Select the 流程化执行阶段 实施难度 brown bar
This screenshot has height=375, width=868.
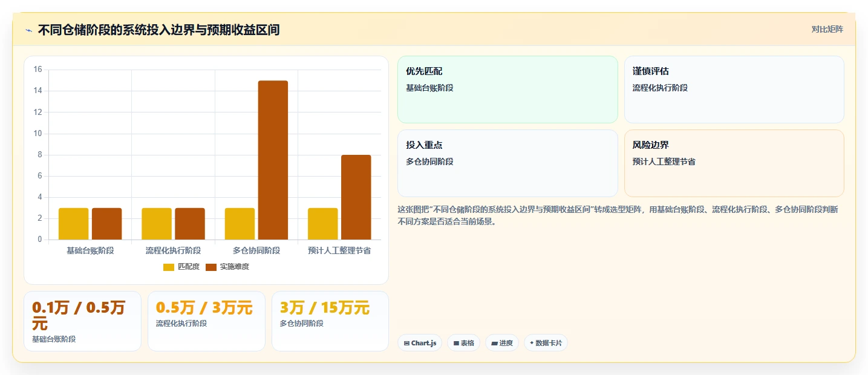[190, 224]
